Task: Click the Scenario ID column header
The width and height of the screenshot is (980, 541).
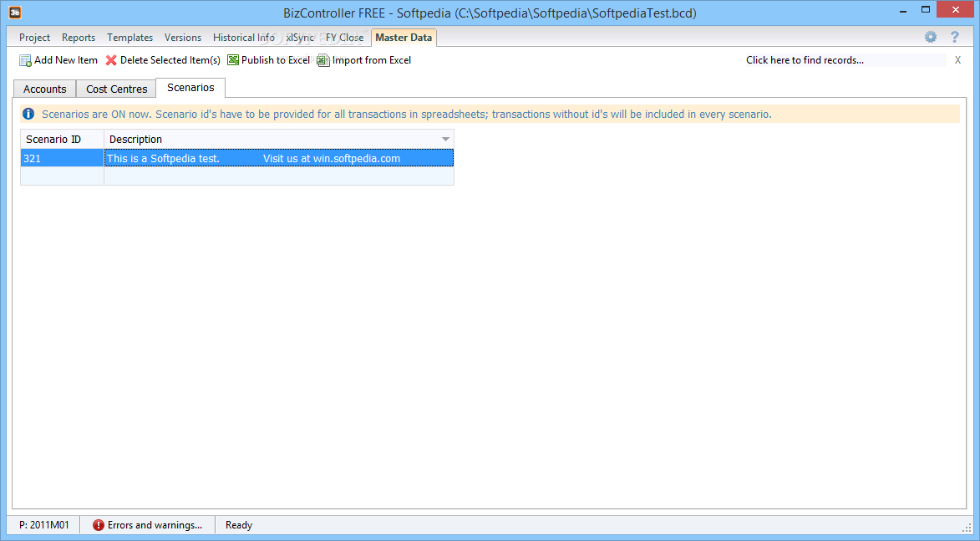Action: pyautogui.click(x=62, y=139)
